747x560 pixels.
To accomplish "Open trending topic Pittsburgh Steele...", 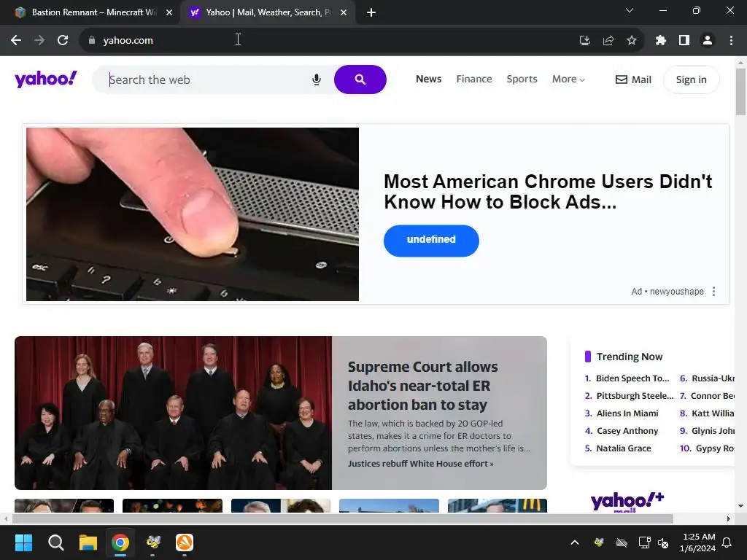I will (635, 396).
